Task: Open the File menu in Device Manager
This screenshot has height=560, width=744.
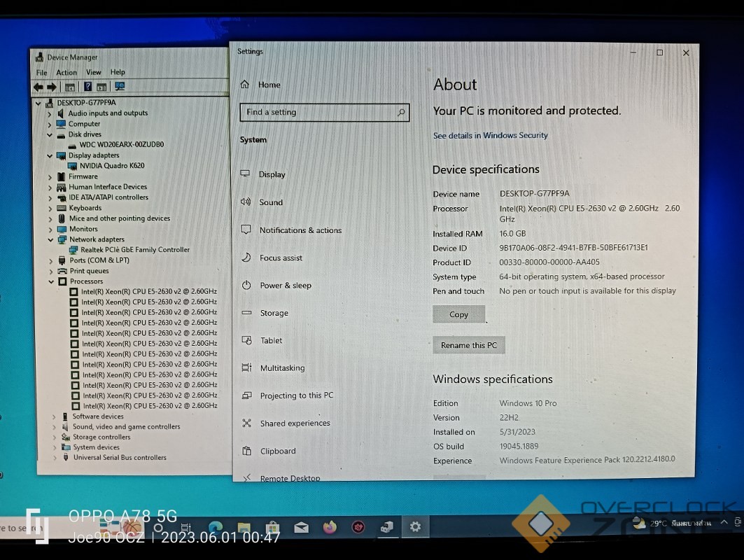Action: pos(42,73)
